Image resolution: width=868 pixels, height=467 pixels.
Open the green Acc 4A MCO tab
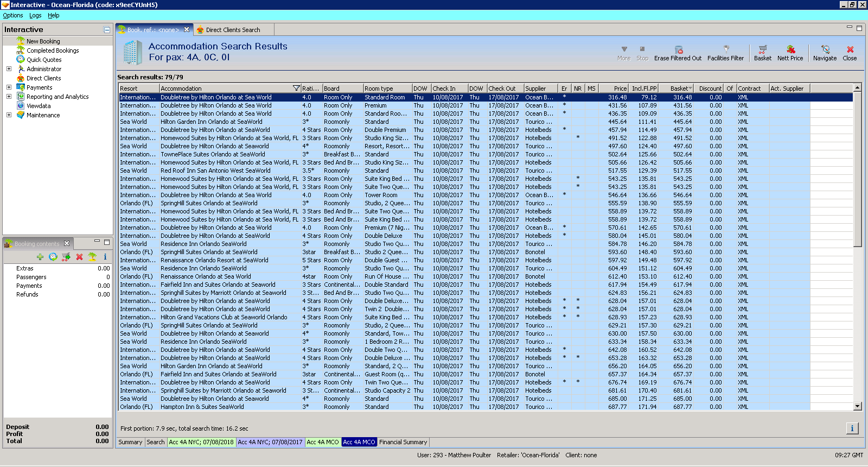323,442
